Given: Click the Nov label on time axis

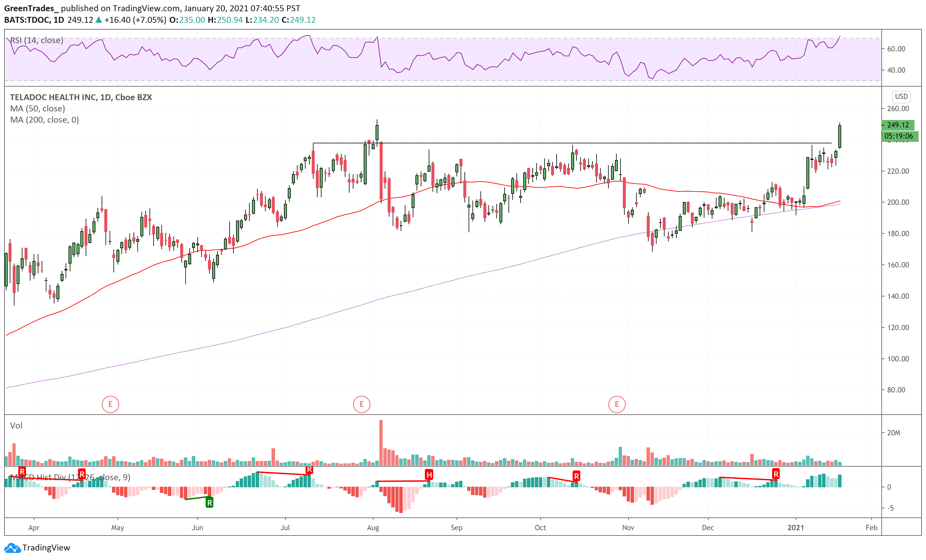Looking at the screenshot, I should point(628,528).
